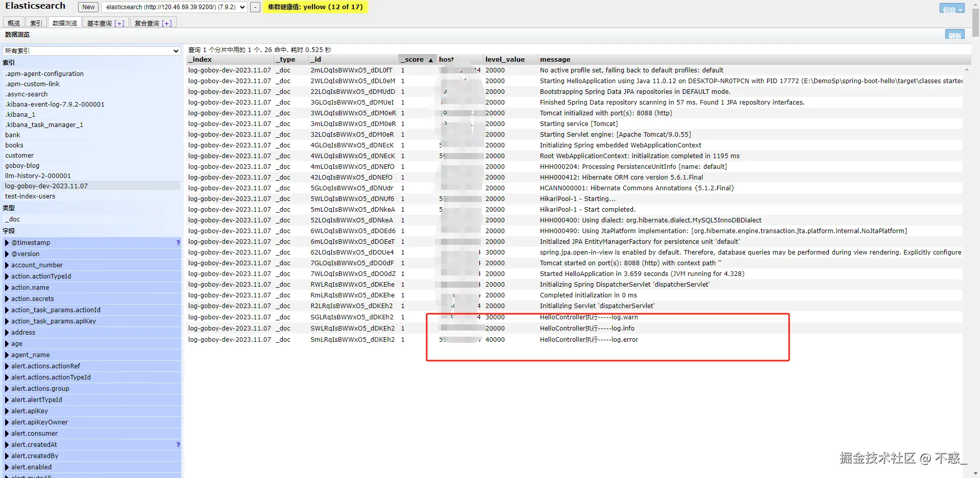Sort by the _index column header
Screen dimensions: 980x478
coord(230,60)
